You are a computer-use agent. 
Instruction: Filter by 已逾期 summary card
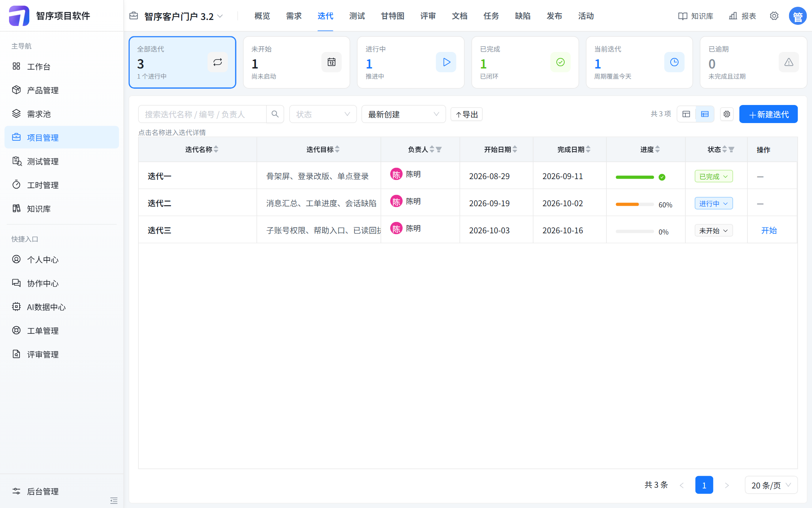point(754,62)
